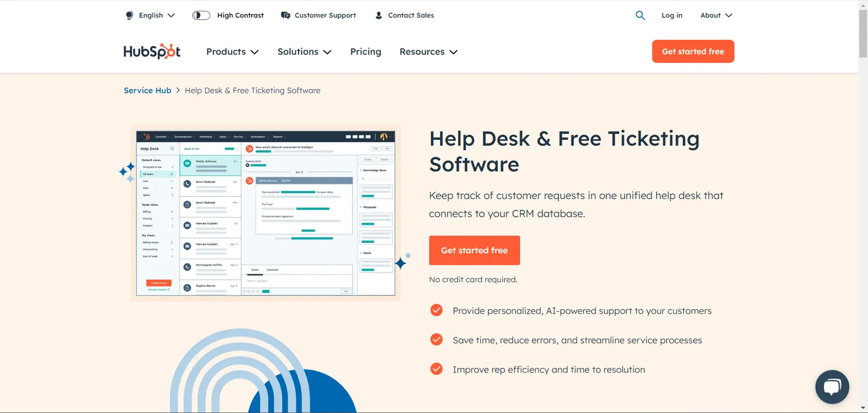Viewport: 868px width, 413px height.
Task: Click 'Improve rep efficiency' bullet text
Action: 549,370
